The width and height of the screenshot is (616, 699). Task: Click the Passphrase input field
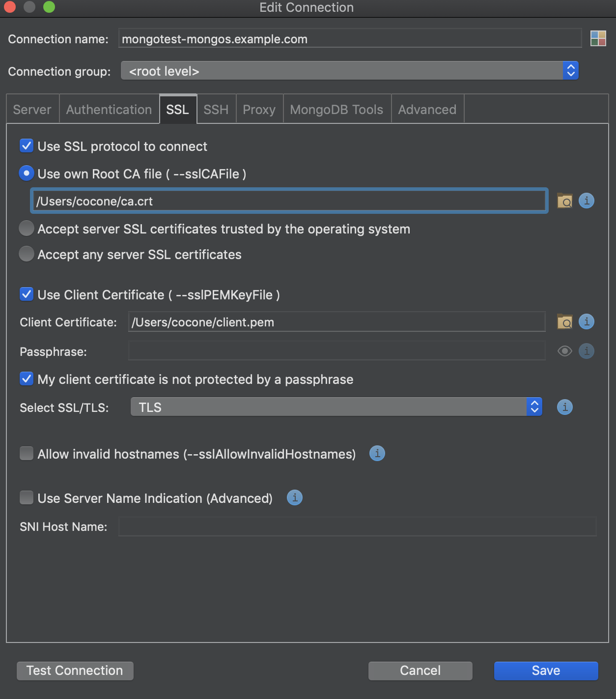click(337, 351)
